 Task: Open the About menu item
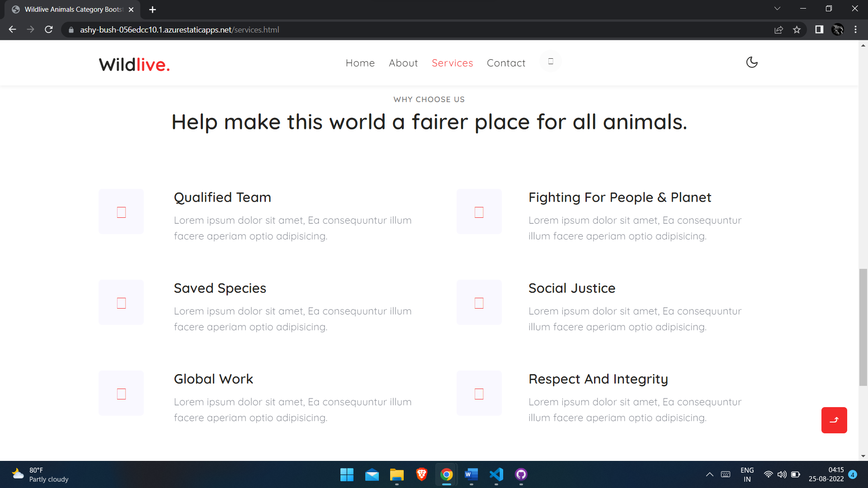click(403, 63)
